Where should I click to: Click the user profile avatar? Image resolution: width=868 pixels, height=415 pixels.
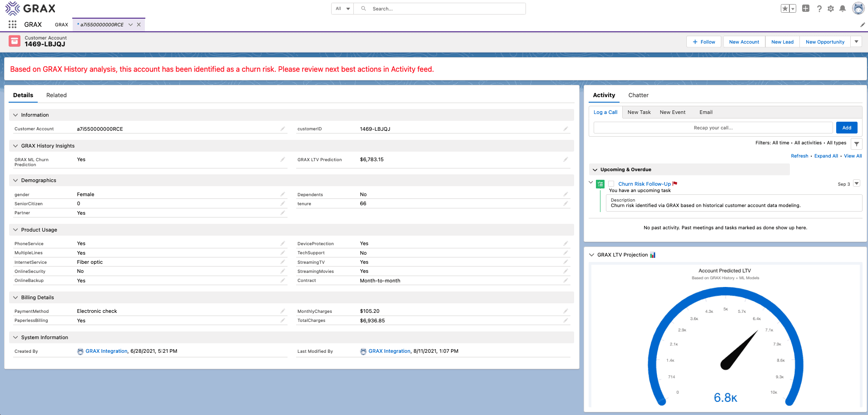pos(858,9)
